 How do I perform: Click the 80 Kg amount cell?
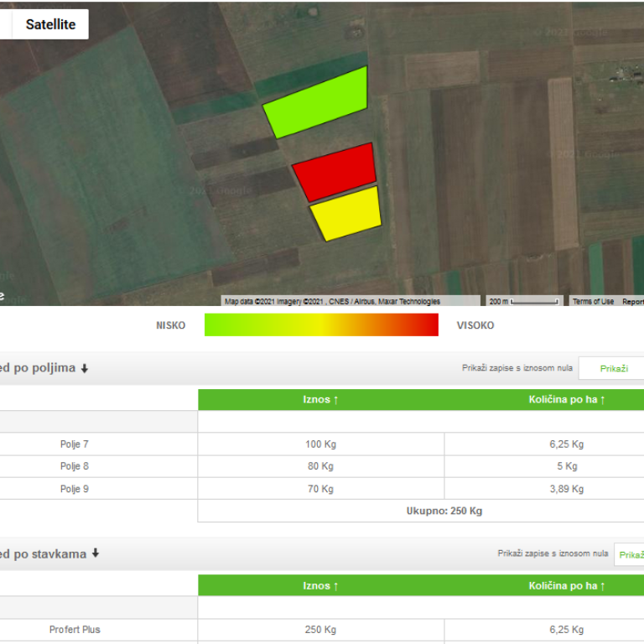(x=321, y=466)
